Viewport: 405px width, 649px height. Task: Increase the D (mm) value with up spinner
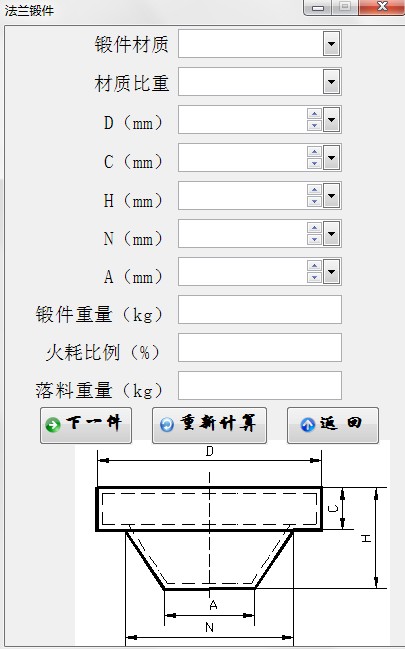pos(315,114)
